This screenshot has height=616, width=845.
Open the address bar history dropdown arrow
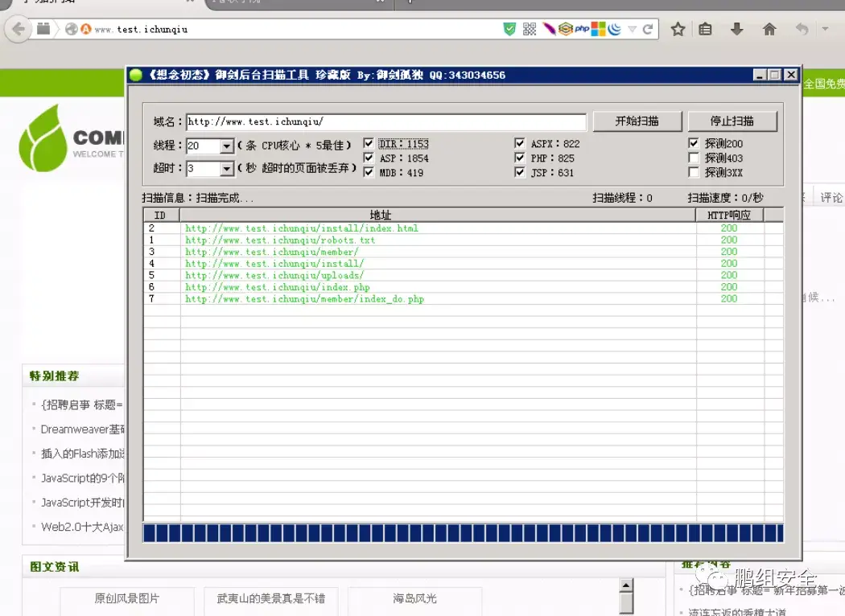coord(632,29)
